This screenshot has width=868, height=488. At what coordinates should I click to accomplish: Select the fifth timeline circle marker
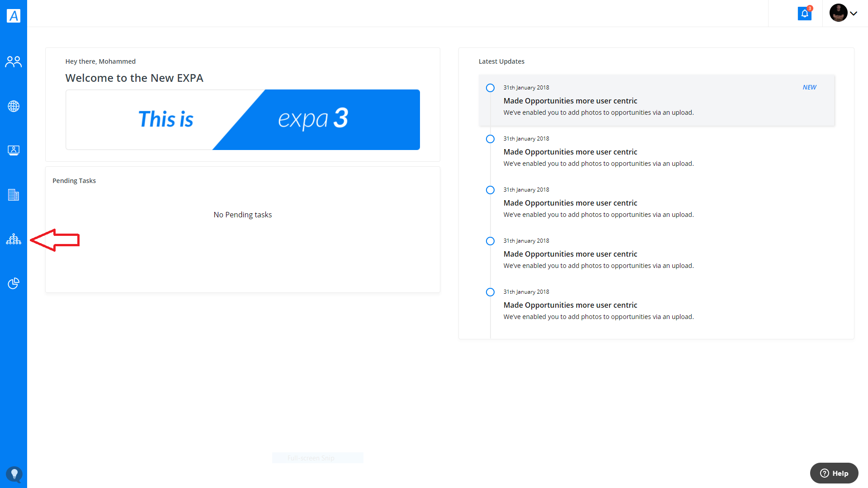pos(490,292)
